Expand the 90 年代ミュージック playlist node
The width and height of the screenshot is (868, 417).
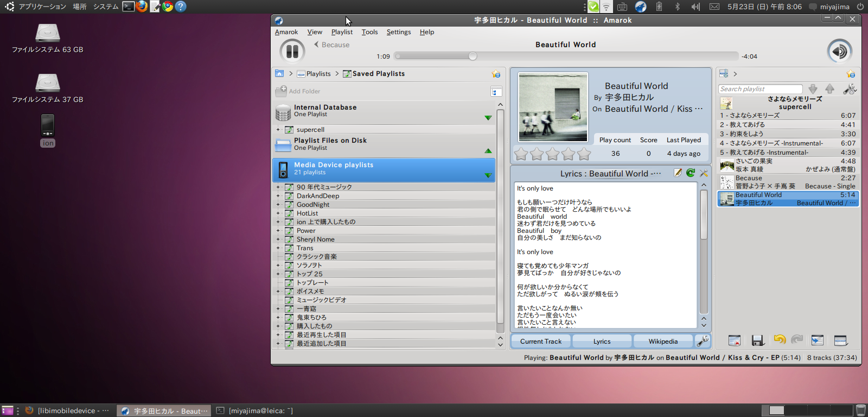click(x=278, y=187)
